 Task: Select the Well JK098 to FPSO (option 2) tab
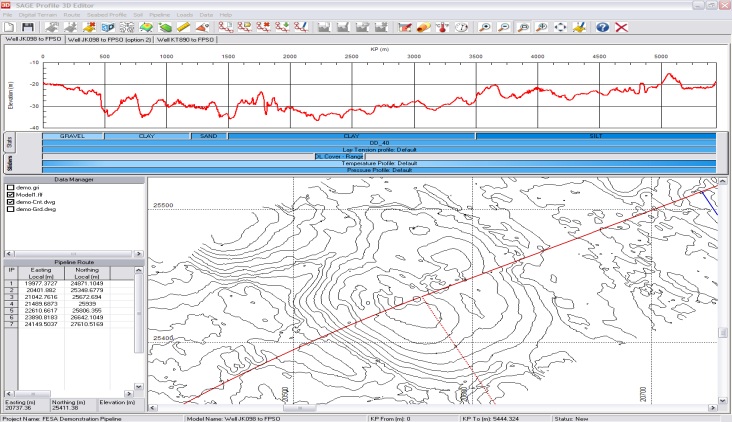point(108,40)
